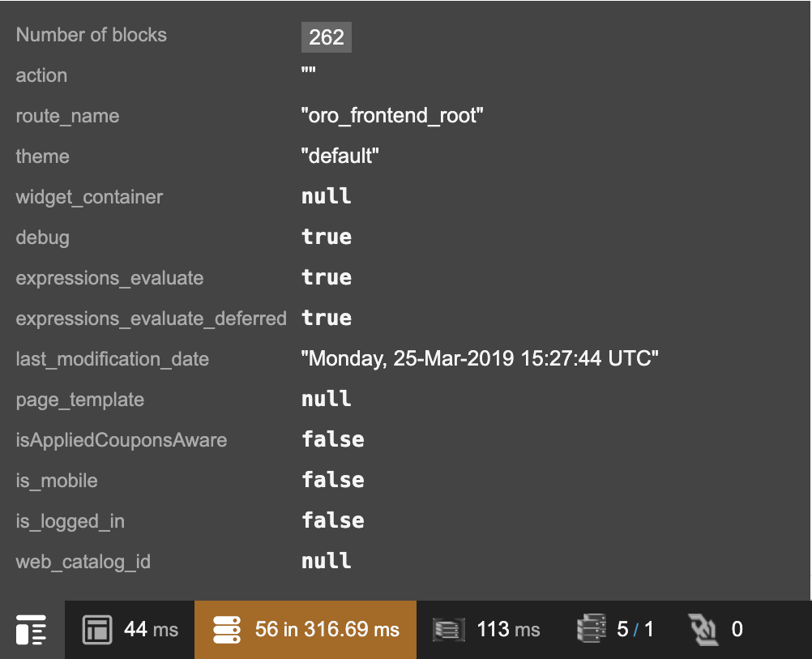
Task: Click the "oro_frontend_root" route name value
Action: (x=392, y=116)
